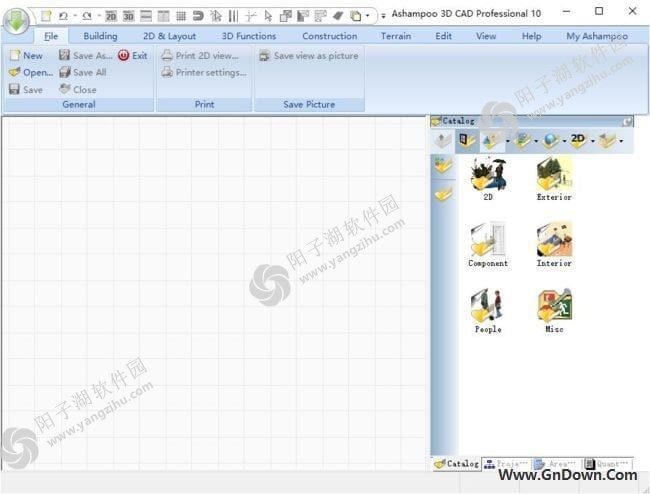
Task: Select the catalog landscape image folder icon
Action: tap(522, 140)
